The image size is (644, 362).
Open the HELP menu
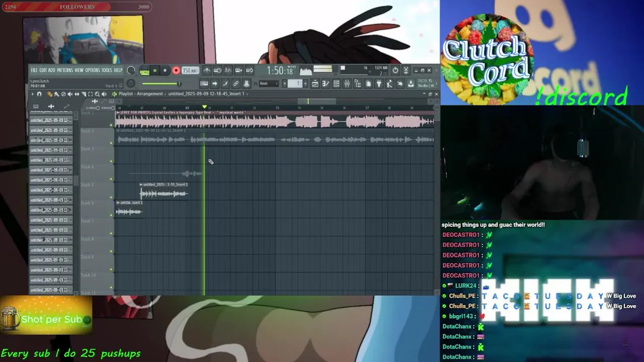coord(118,70)
